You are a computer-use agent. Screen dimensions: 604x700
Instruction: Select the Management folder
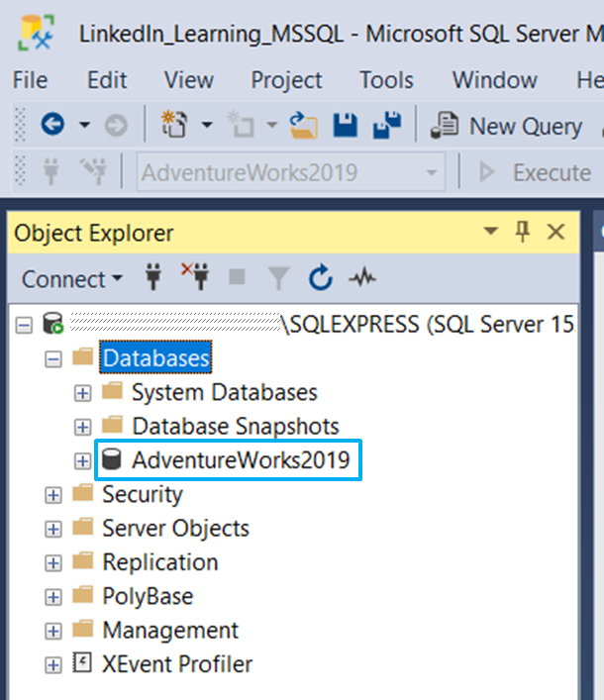(170, 631)
